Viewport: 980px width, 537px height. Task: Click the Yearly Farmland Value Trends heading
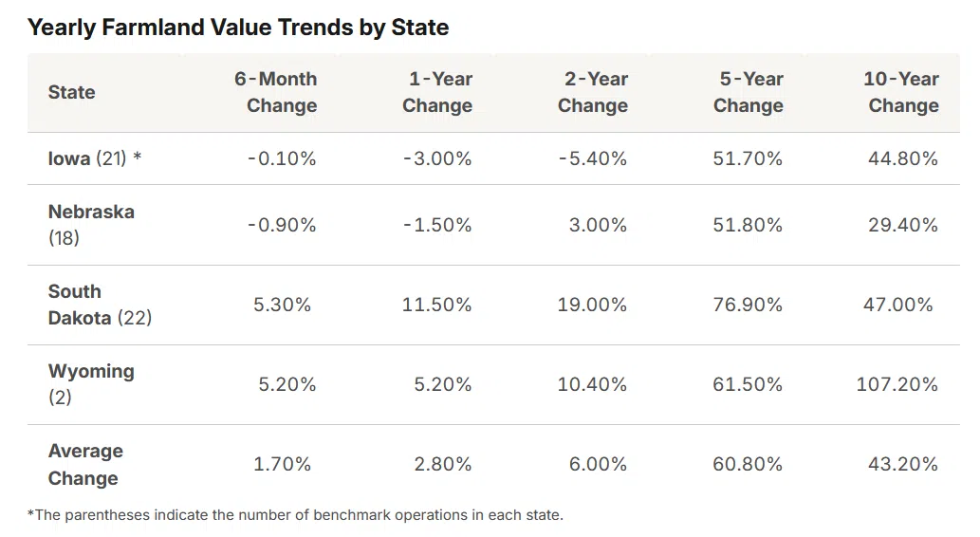click(238, 28)
